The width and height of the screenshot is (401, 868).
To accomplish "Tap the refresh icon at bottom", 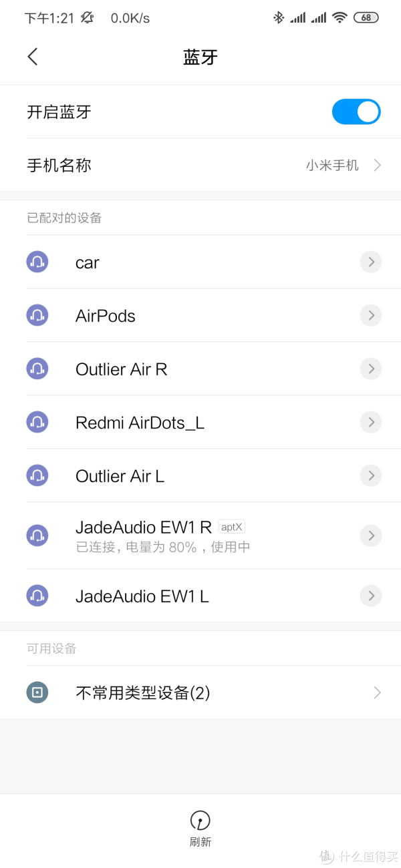I will (x=200, y=820).
